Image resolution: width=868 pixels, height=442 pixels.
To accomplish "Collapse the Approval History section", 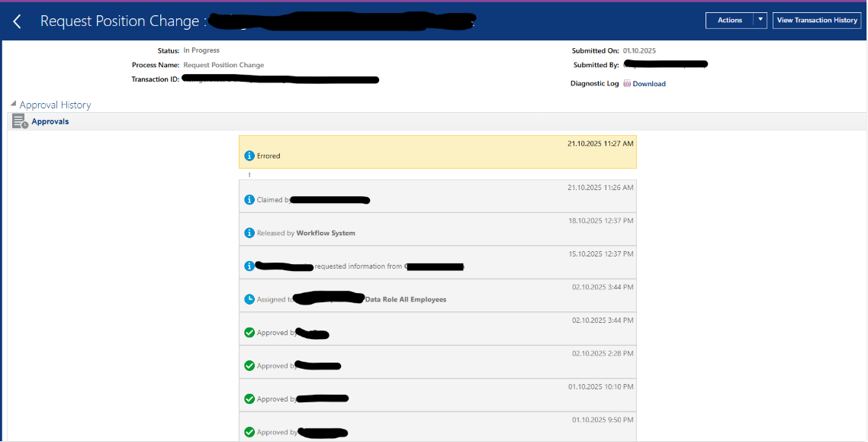I will 13,104.
